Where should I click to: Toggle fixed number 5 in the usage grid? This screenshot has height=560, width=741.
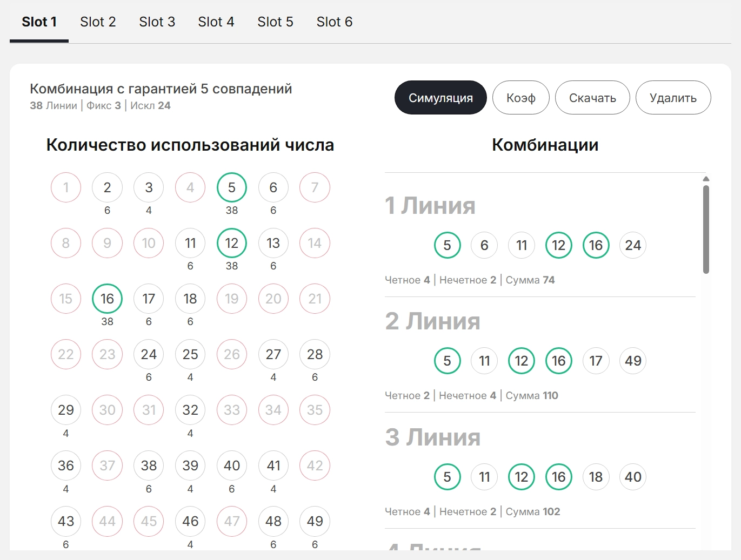point(231,187)
